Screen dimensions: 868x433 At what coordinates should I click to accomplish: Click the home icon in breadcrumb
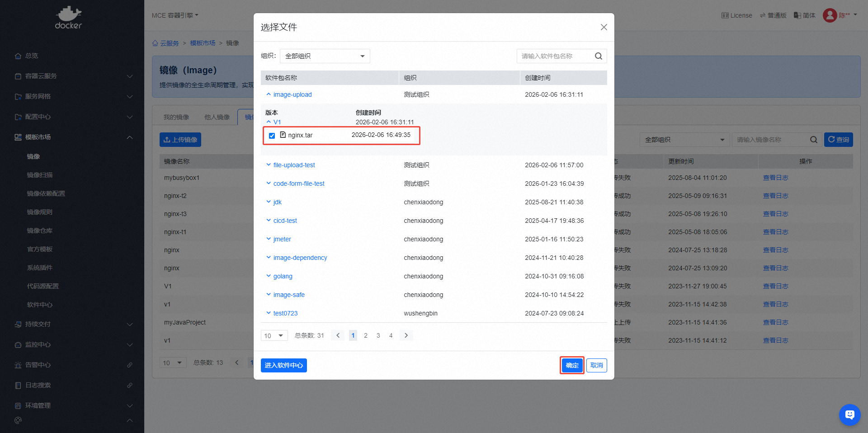[x=155, y=43]
